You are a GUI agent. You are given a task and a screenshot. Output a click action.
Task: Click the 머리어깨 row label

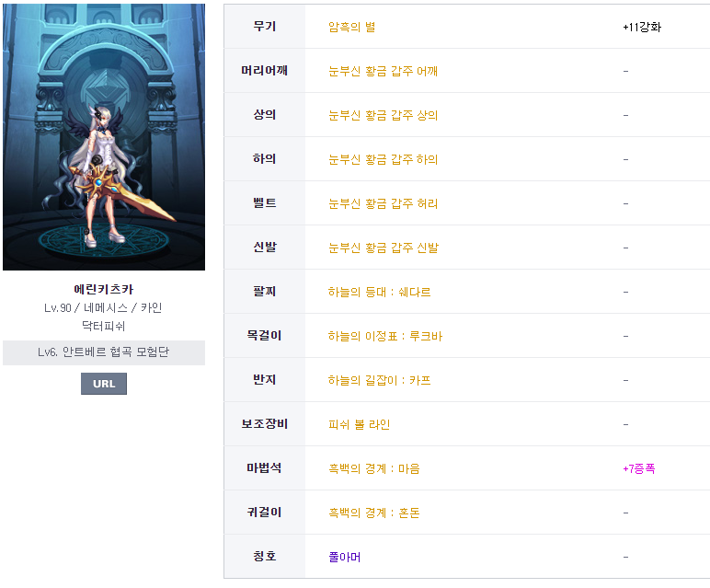point(265,70)
